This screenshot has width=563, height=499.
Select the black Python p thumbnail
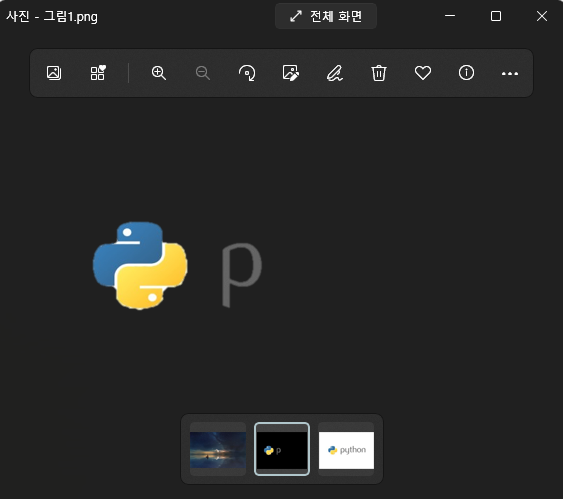tap(282, 449)
